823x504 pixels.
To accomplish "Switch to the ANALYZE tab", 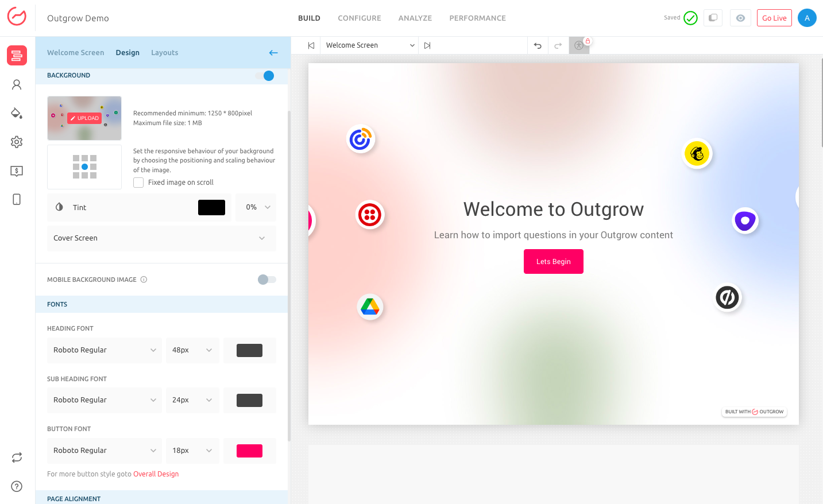I will click(415, 18).
